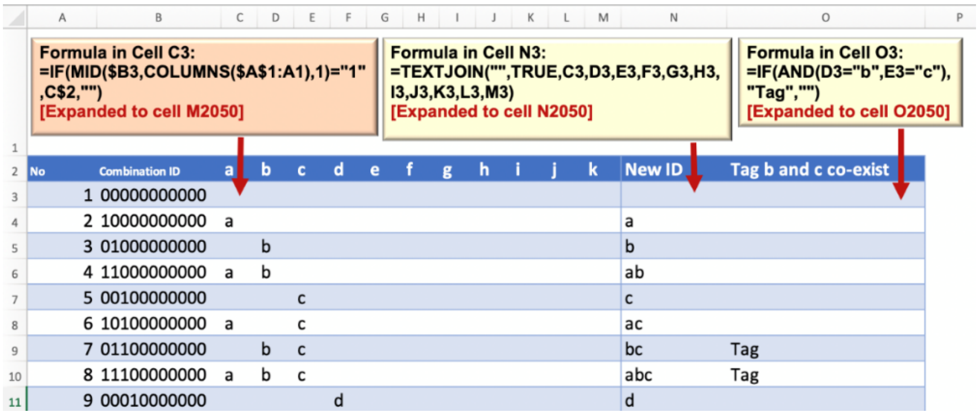The height and width of the screenshot is (417, 980).
Task: Select cell containing 10100000000
Action: coord(153,324)
